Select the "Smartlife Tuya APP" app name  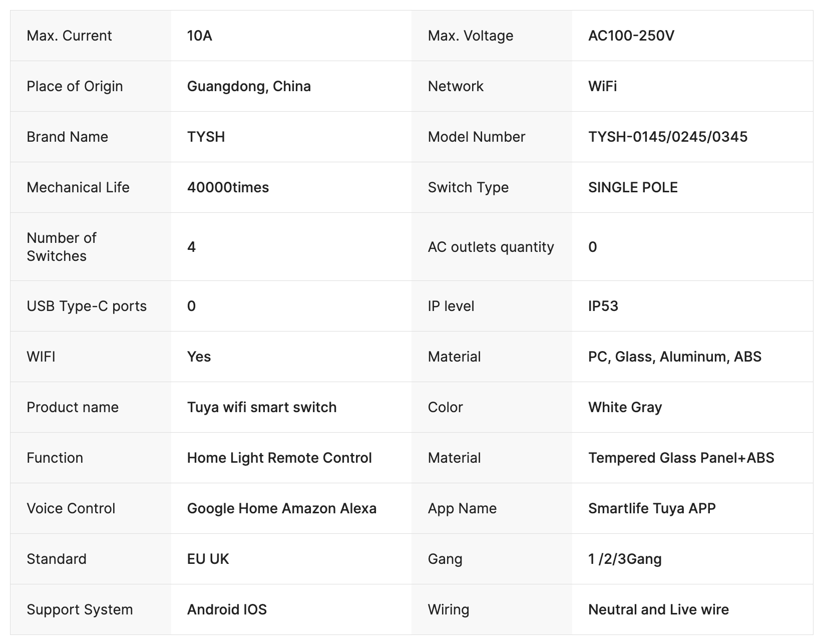click(x=651, y=508)
